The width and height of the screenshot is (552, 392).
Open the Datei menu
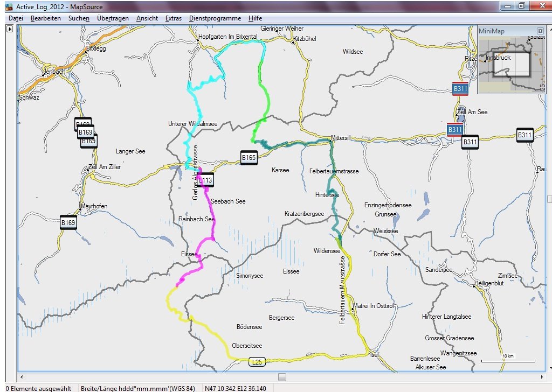16,18
